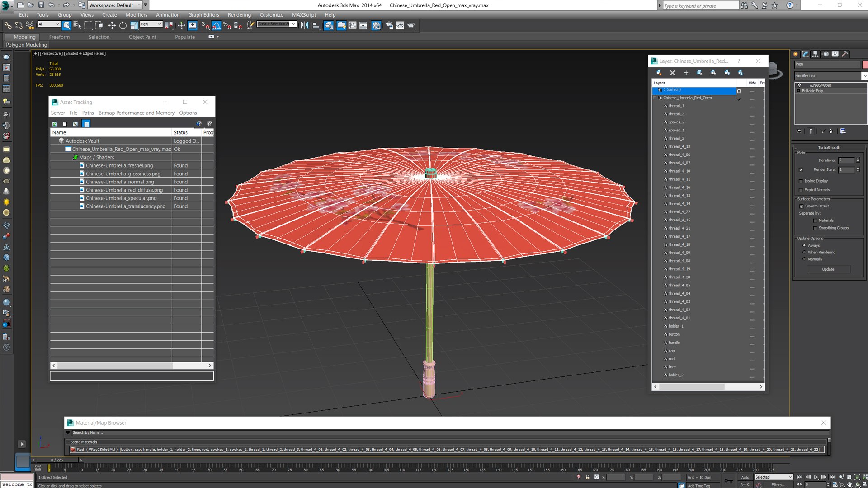868x488 pixels.
Task: Open the Graph Editors menu
Action: tap(203, 15)
